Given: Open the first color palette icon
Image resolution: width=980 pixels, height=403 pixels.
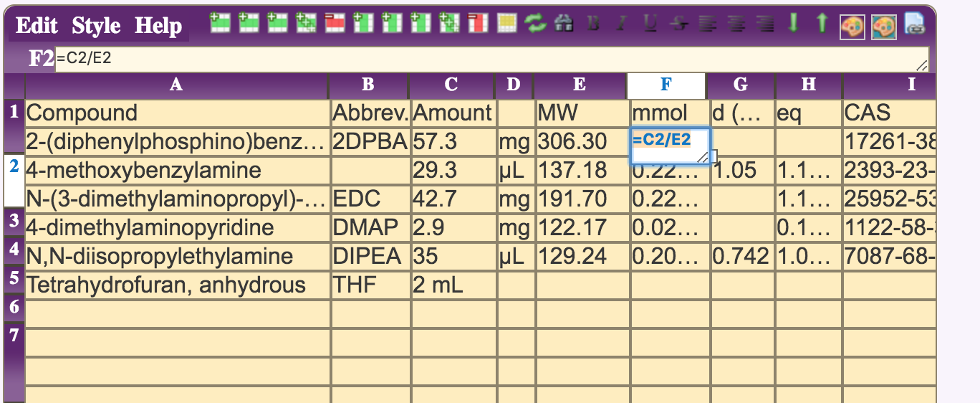Looking at the screenshot, I should (852, 26).
